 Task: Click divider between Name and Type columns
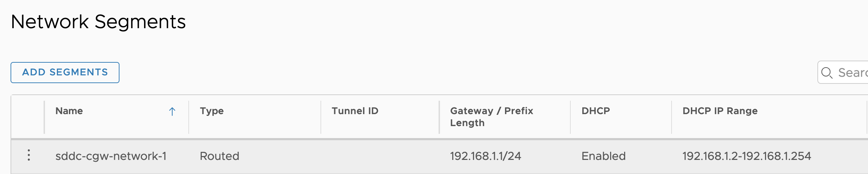189,117
